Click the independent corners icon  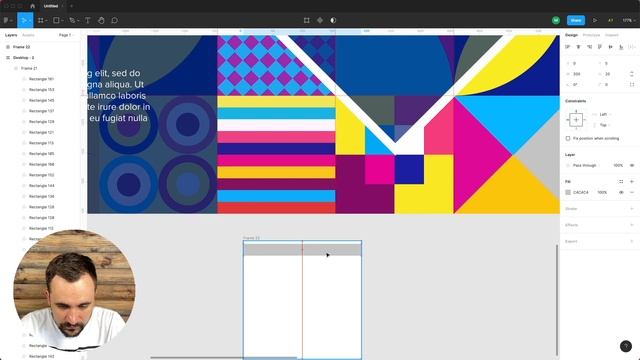pos(632,84)
